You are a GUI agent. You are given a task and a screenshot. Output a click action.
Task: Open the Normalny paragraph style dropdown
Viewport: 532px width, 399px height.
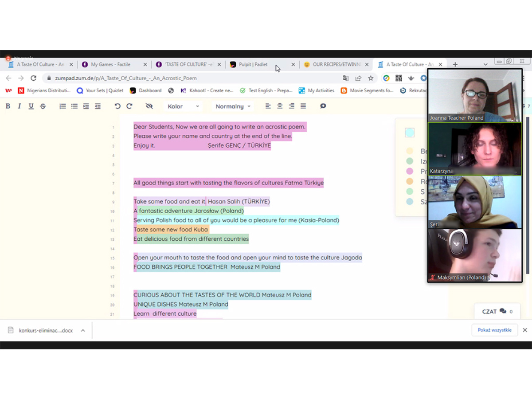pyautogui.click(x=233, y=106)
